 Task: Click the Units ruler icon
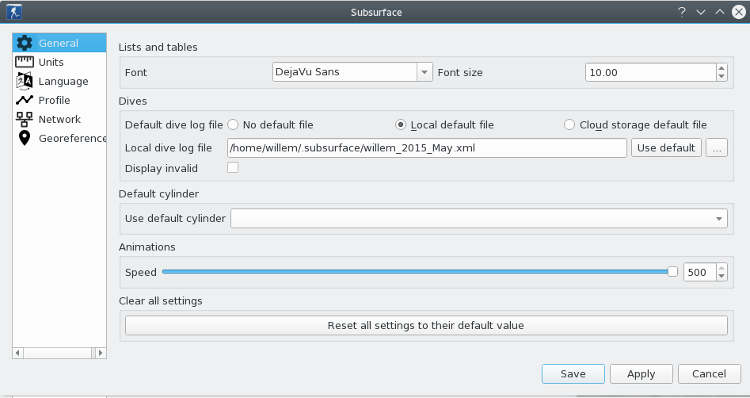[x=24, y=62]
